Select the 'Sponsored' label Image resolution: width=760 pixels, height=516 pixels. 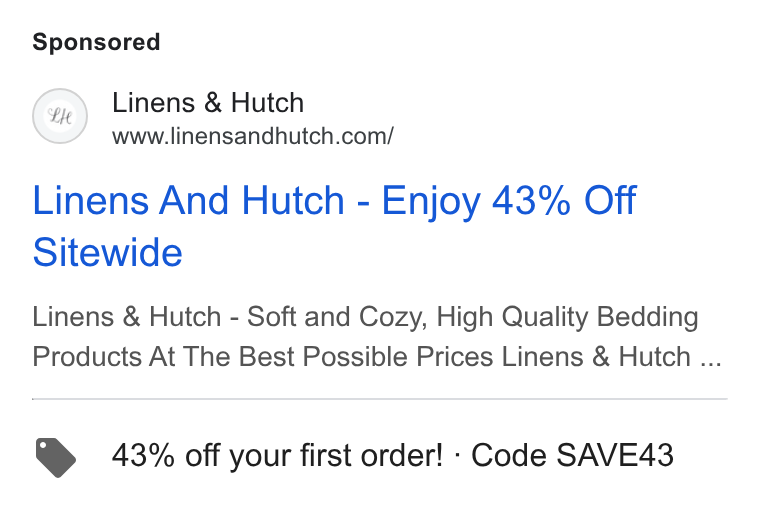96,42
